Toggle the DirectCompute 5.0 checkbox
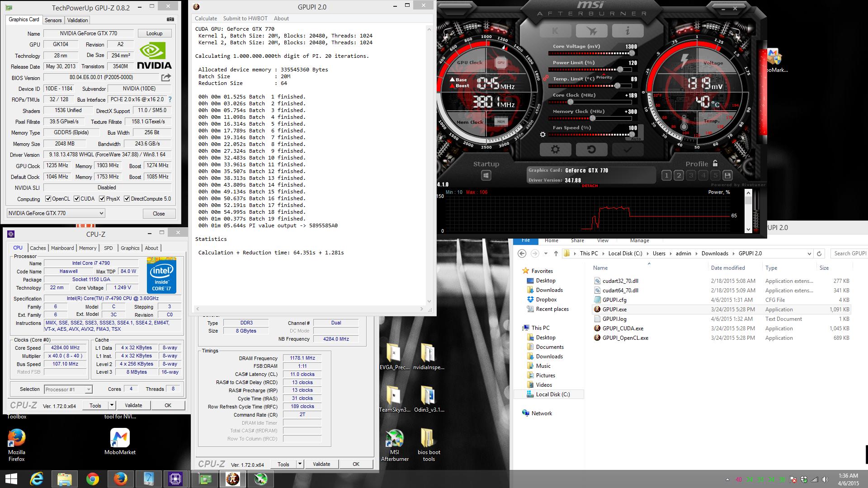 [127, 199]
